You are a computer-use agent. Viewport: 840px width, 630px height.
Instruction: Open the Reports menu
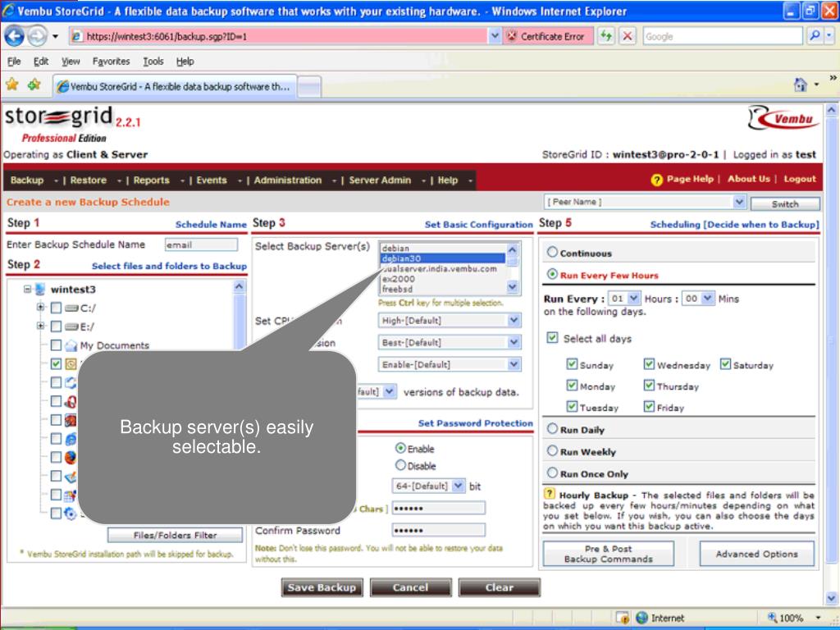(x=151, y=180)
